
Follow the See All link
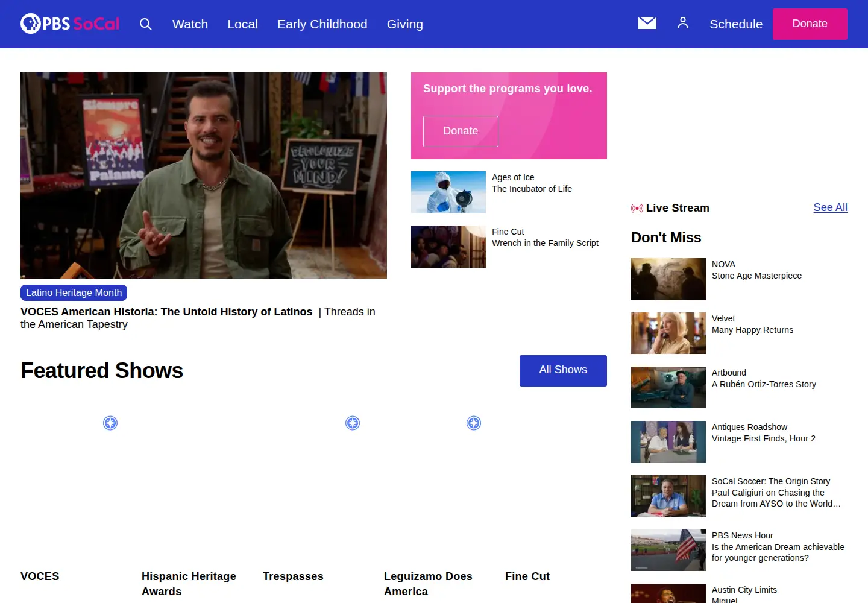pyautogui.click(x=830, y=207)
